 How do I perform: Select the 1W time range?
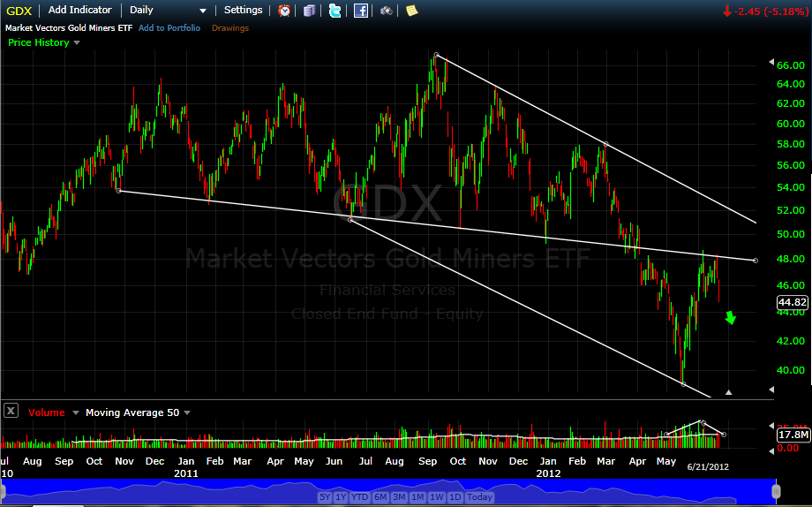[x=437, y=496]
